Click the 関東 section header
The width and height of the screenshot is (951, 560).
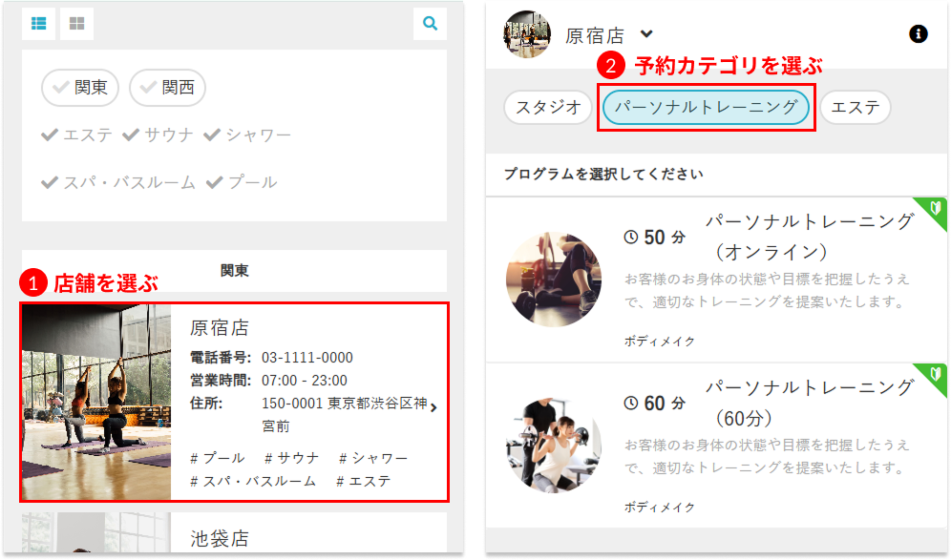pyautogui.click(x=234, y=271)
